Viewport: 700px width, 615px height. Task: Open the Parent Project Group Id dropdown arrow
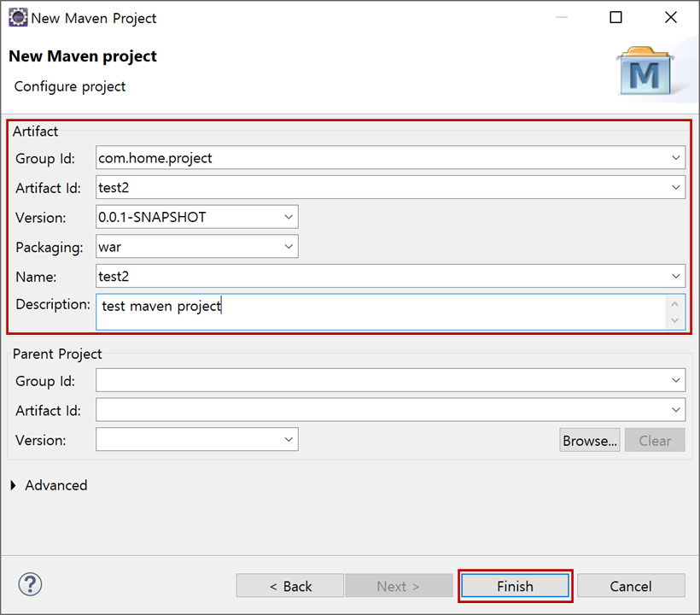(x=676, y=380)
